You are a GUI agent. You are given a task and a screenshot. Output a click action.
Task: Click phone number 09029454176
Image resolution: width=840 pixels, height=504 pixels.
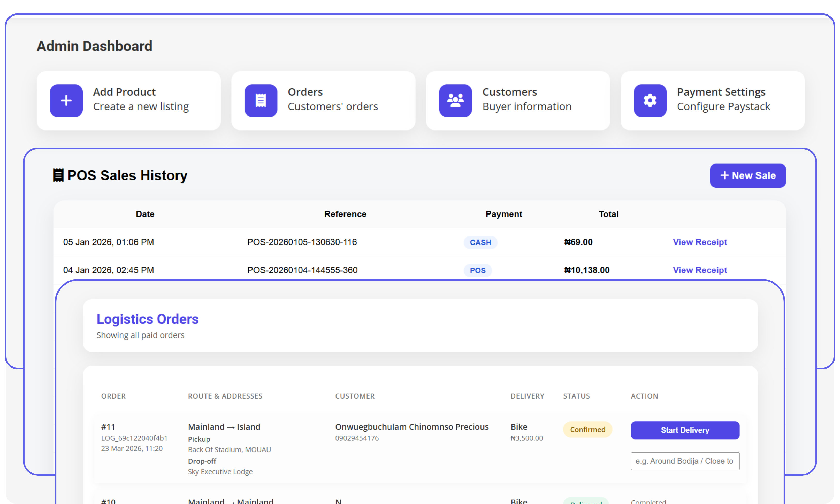point(357,438)
